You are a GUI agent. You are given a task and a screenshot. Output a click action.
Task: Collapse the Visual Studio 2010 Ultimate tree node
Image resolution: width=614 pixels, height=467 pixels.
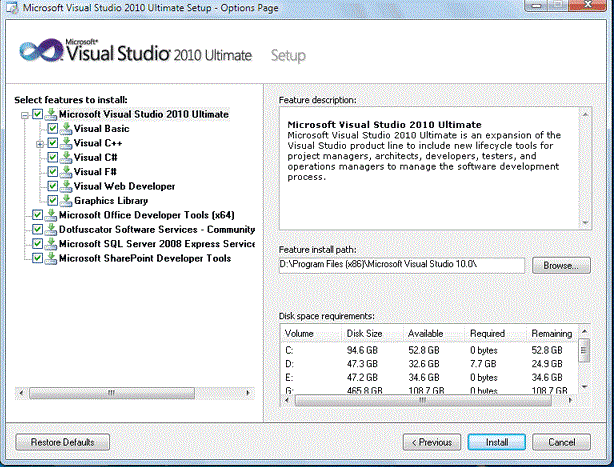pos(25,115)
